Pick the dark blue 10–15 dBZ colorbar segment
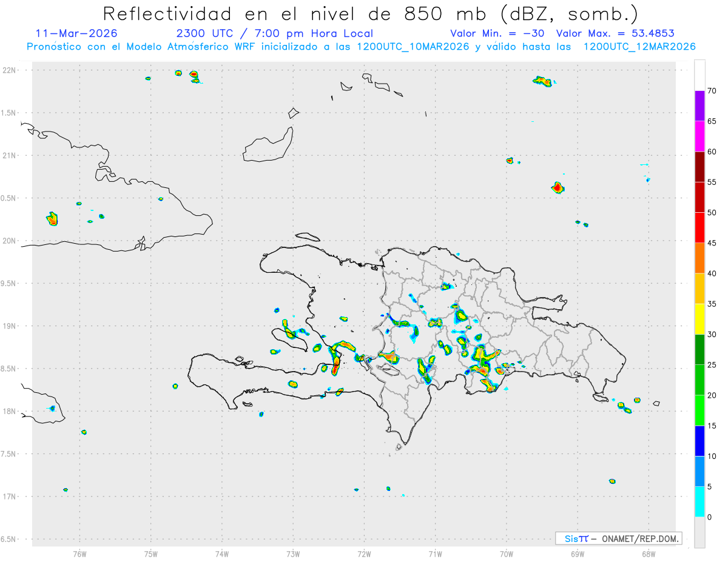 point(699,441)
